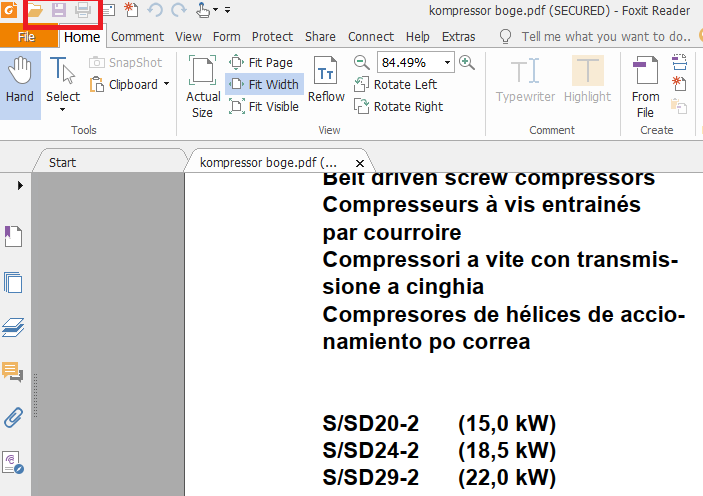Click the SnapShot tool
The height and width of the screenshot is (496, 703).
[x=126, y=62]
